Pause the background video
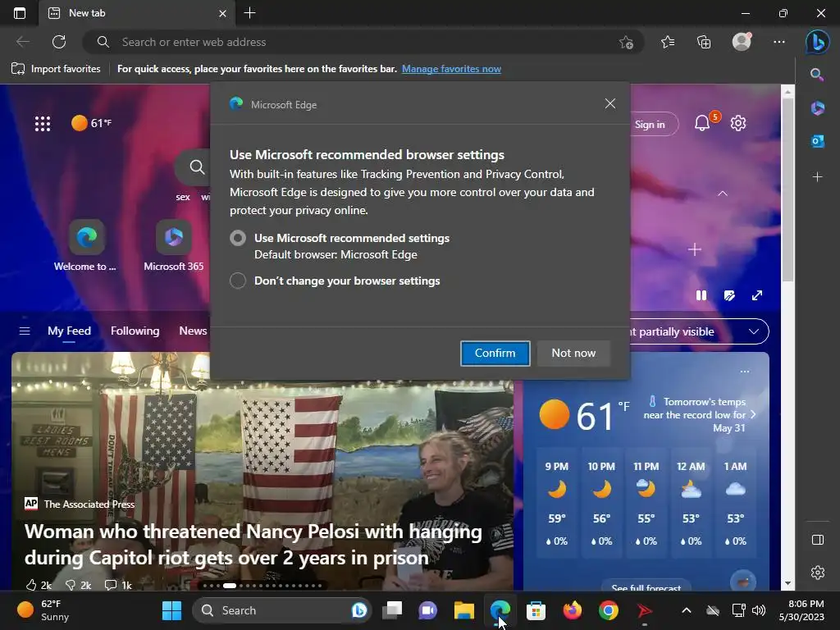The height and width of the screenshot is (630, 840). [x=701, y=295]
